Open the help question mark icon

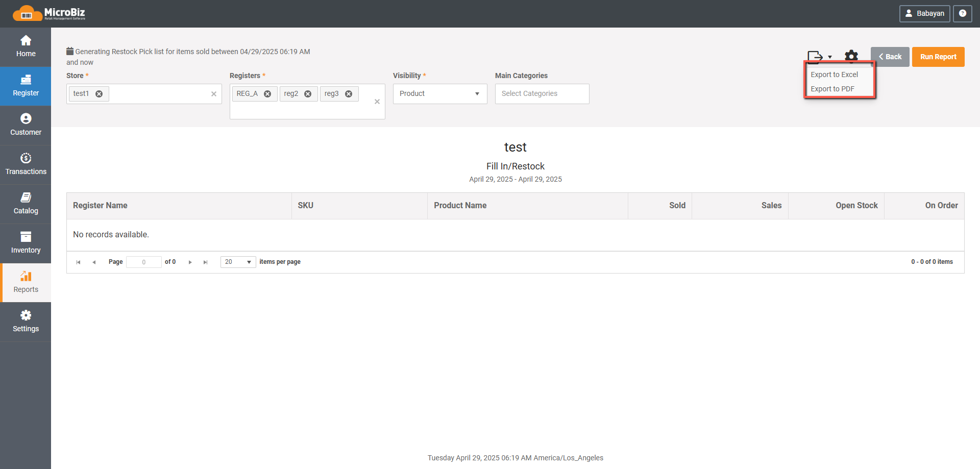(x=962, y=14)
